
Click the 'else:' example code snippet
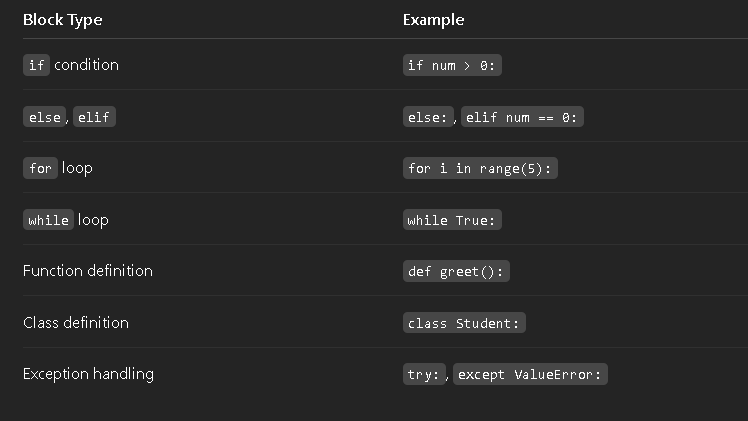427,117
